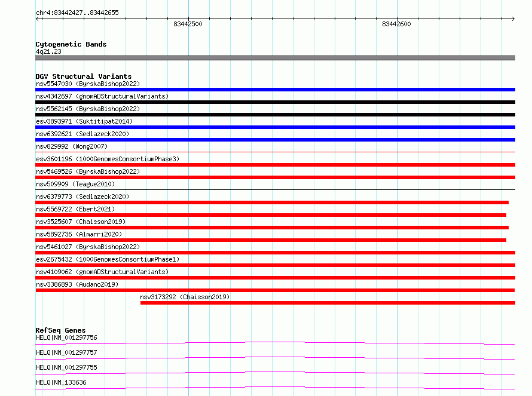This screenshot has width=532, height=396.
Task: Open variant nsv509909 (Teague2010) label
Action: point(75,184)
